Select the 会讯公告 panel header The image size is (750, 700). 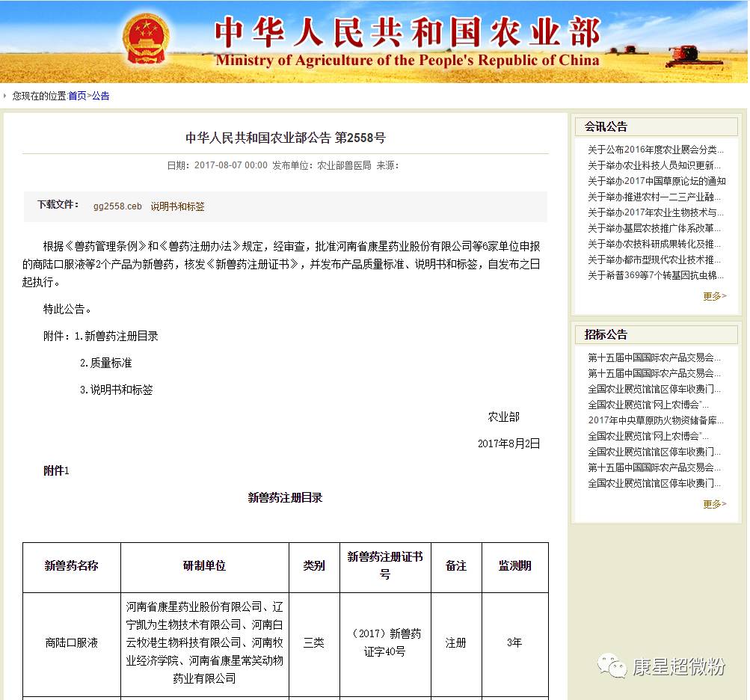(x=657, y=127)
